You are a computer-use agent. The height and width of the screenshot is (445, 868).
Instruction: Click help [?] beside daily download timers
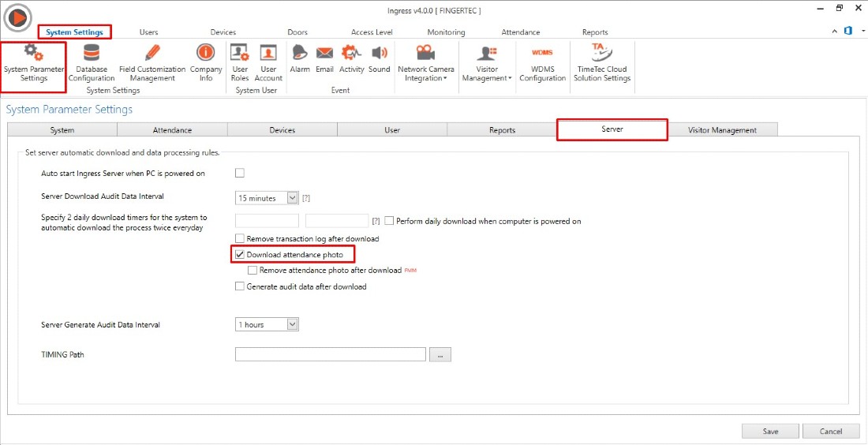376,221
